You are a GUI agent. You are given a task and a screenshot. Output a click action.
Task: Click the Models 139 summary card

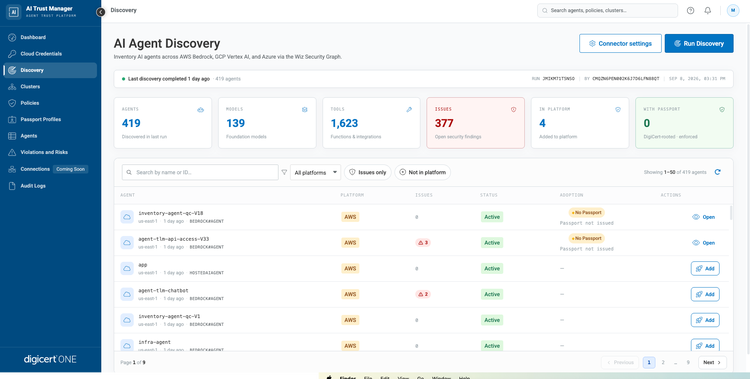[x=267, y=123]
